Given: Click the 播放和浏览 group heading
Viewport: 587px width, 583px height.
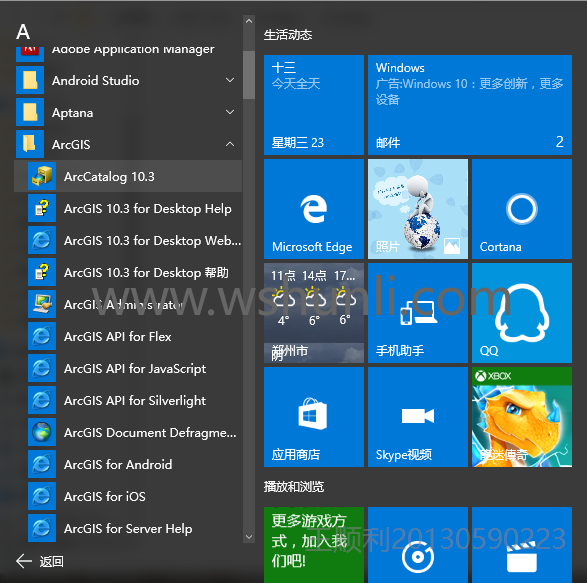Looking at the screenshot, I should click(x=294, y=487).
